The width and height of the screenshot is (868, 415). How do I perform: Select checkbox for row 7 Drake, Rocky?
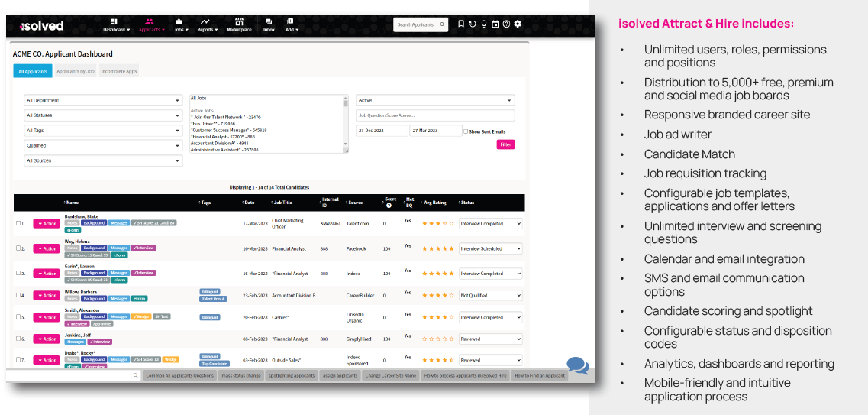point(18,360)
